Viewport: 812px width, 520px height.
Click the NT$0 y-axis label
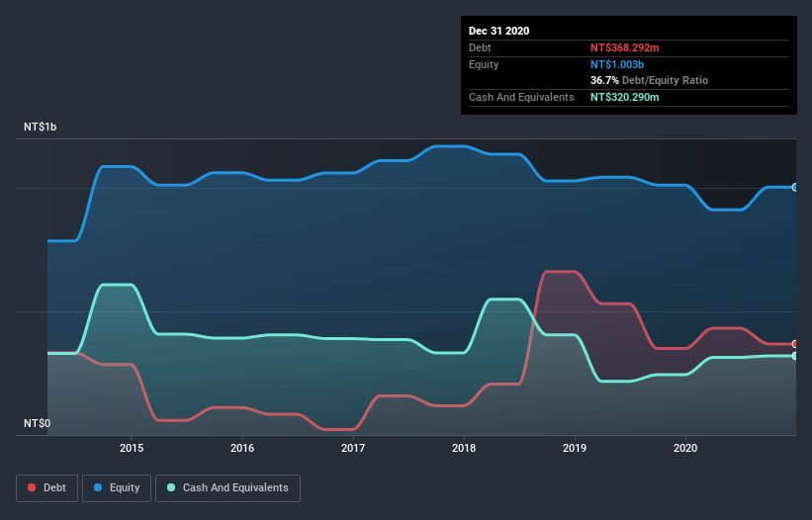click(x=38, y=423)
